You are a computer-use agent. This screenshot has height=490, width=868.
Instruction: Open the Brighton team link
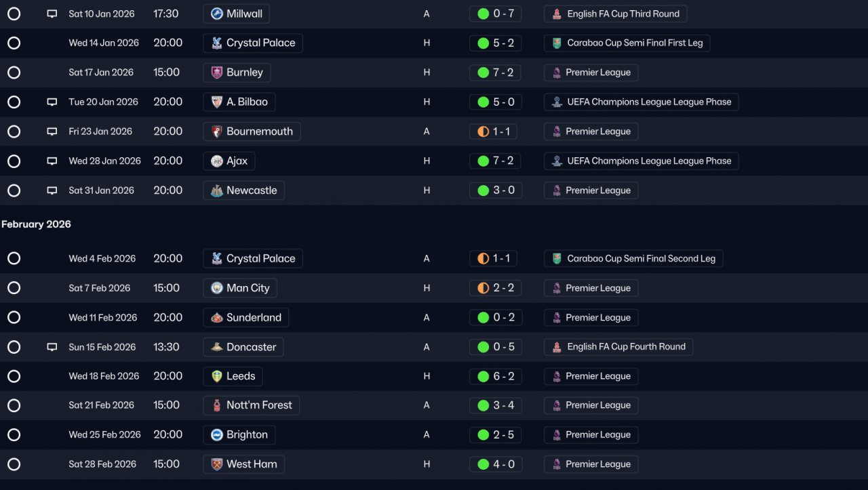pyautogui.click(x=239, y=435)
